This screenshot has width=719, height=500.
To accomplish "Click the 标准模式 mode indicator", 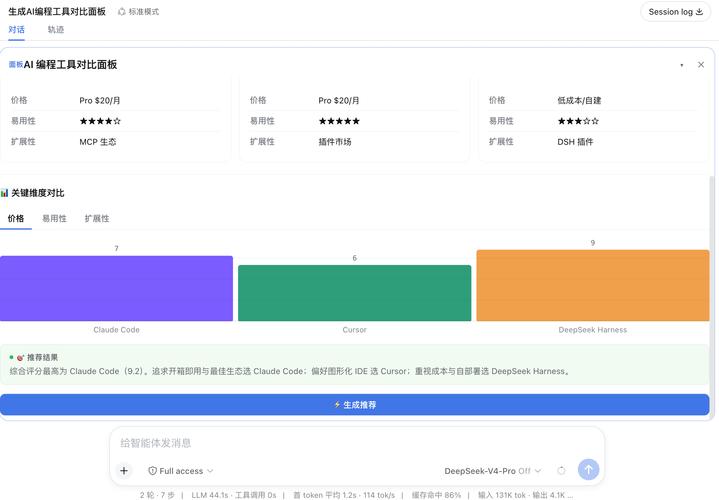I will (x=138, y=11).
